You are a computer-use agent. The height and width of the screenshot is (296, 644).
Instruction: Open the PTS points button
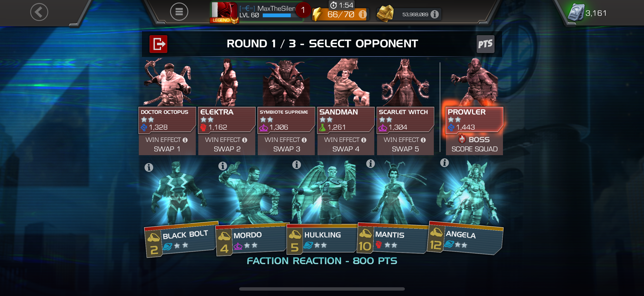coord(485,44)
